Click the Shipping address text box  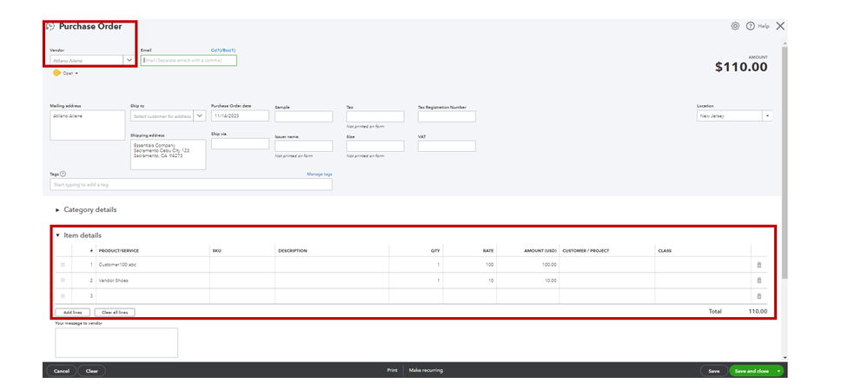tap(169, 155)
